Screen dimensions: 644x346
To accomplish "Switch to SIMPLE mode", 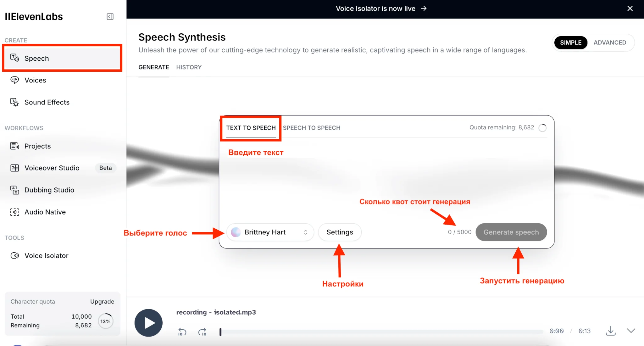I will point(570,42).
